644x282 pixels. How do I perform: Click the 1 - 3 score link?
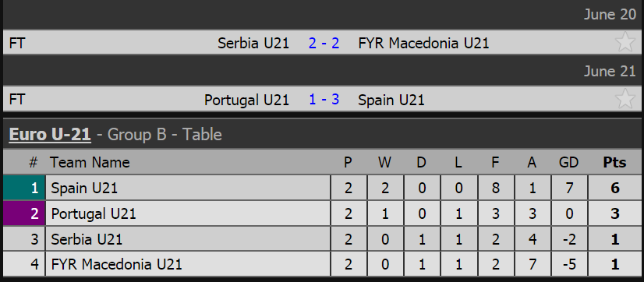tap(324, 100)
